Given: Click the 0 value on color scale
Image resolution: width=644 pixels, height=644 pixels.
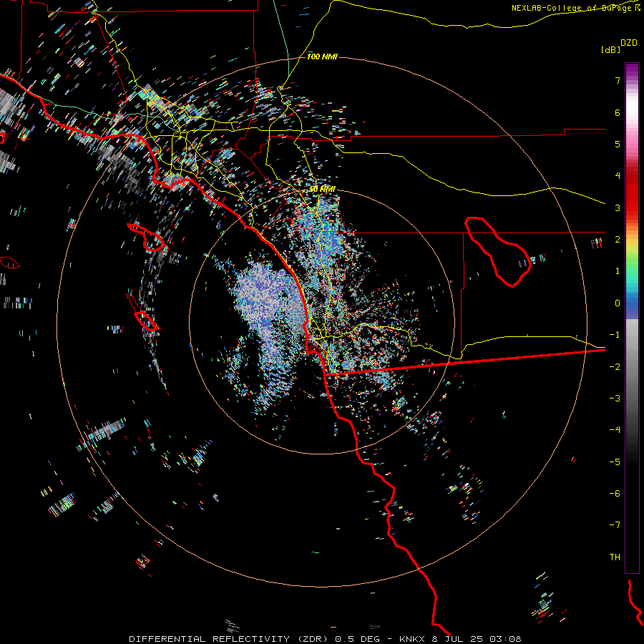Looking at the screenshot, I should [618, 303].
